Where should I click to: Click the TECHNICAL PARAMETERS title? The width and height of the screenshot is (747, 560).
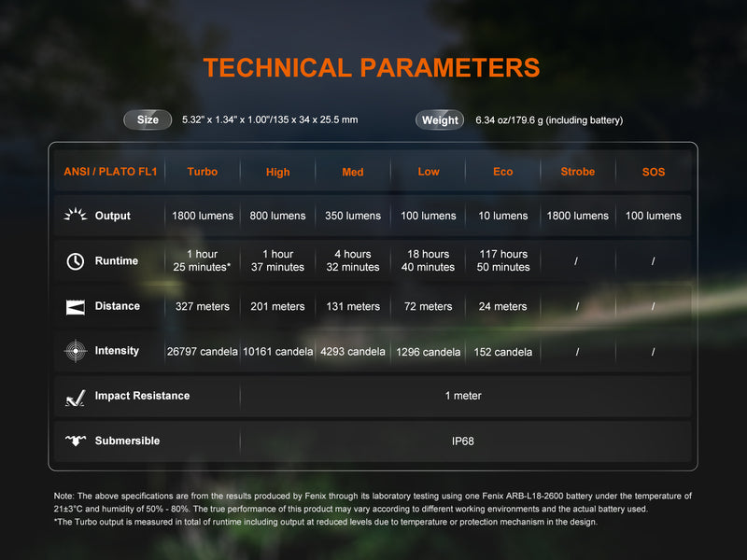click(x=372, y=68)
